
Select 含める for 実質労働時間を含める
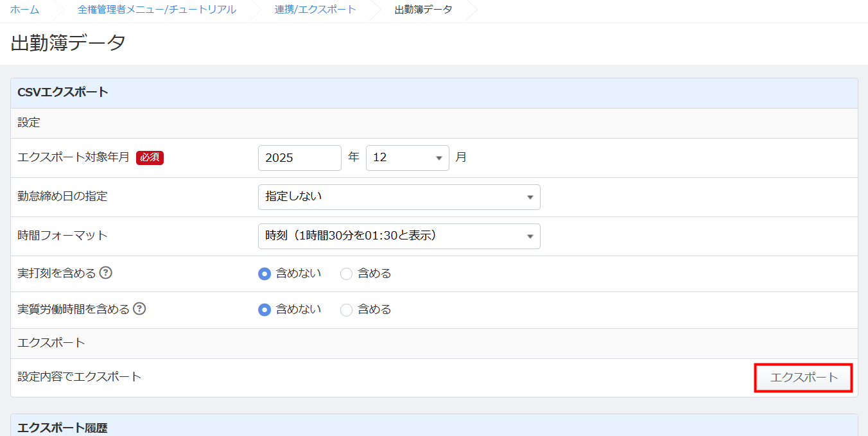347,310
